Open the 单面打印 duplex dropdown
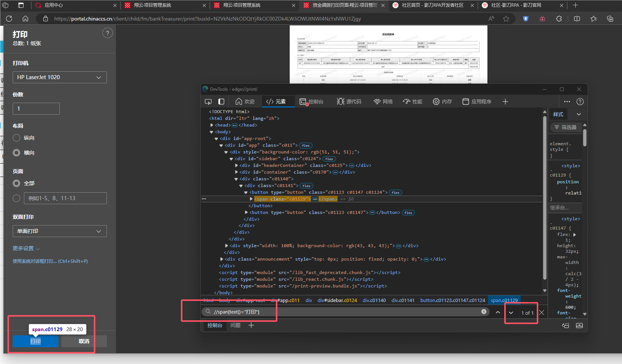 click(x=59, y=231)
